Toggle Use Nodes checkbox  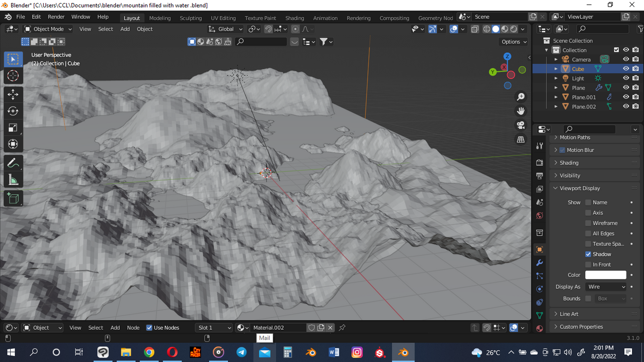coord(149,328)
